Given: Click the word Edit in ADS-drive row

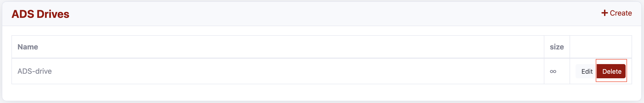Looking at the screenshot, I should pyautogui.click(x=587, y=72).
